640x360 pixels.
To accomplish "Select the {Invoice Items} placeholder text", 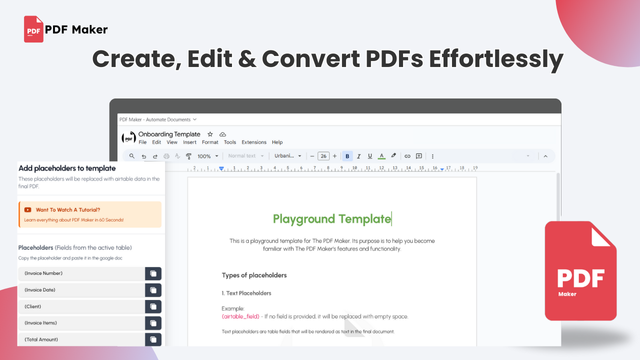I will pyautogui.click(x=40, y=323).
